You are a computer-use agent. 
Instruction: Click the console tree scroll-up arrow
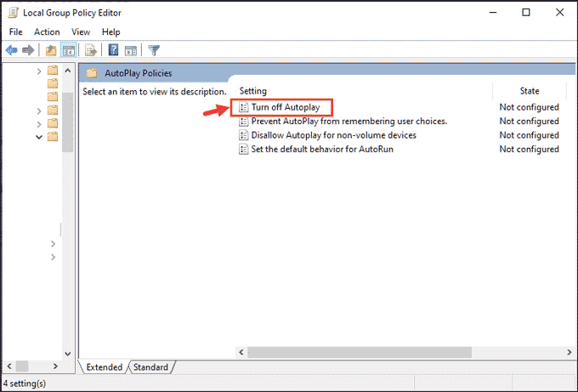68,70
